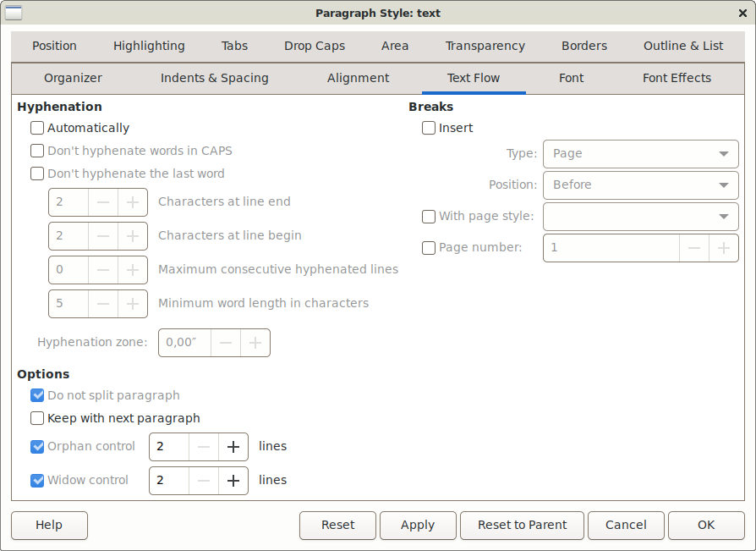Click the Cancel button
Viewport: 756px width, 551px height.
[x=626, y=526]
